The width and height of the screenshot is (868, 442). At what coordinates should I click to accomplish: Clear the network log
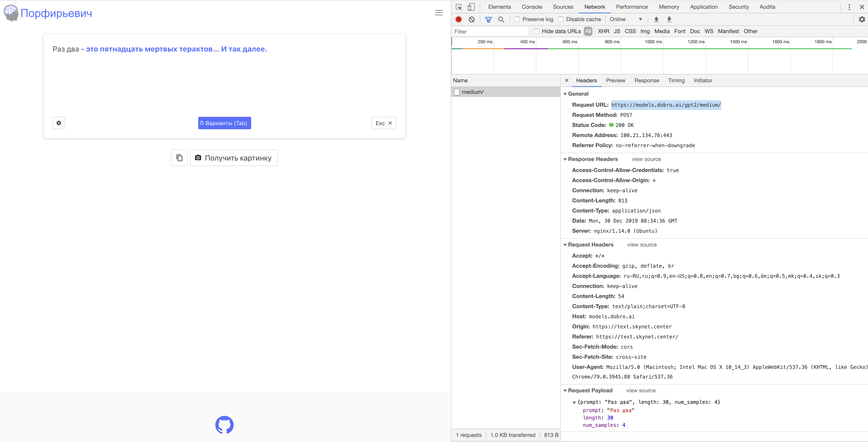pos(472,20)
